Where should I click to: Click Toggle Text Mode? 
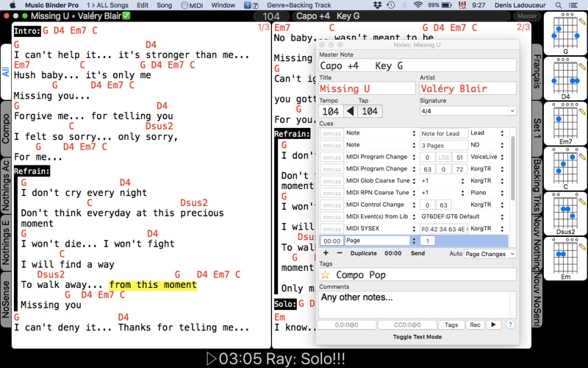click(417, 337)
